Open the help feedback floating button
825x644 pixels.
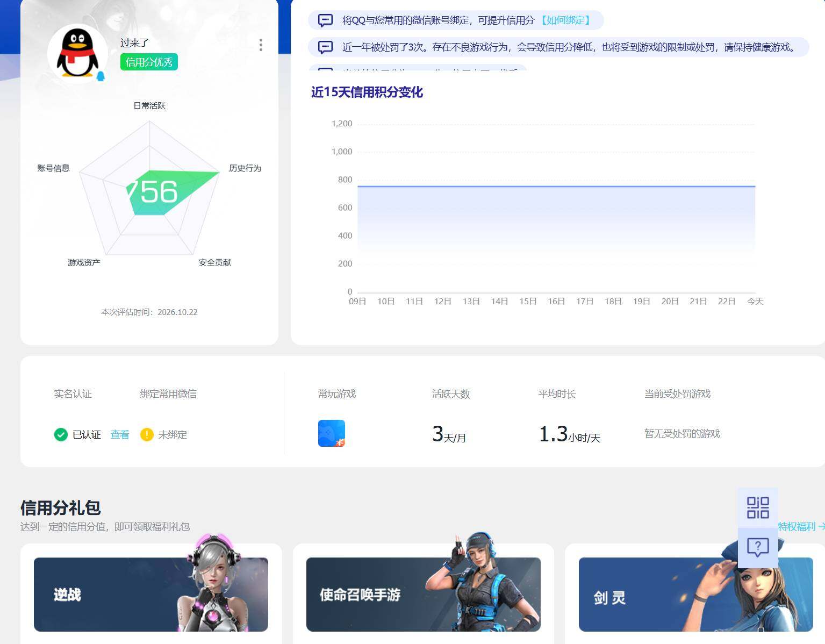coord(758,548)
